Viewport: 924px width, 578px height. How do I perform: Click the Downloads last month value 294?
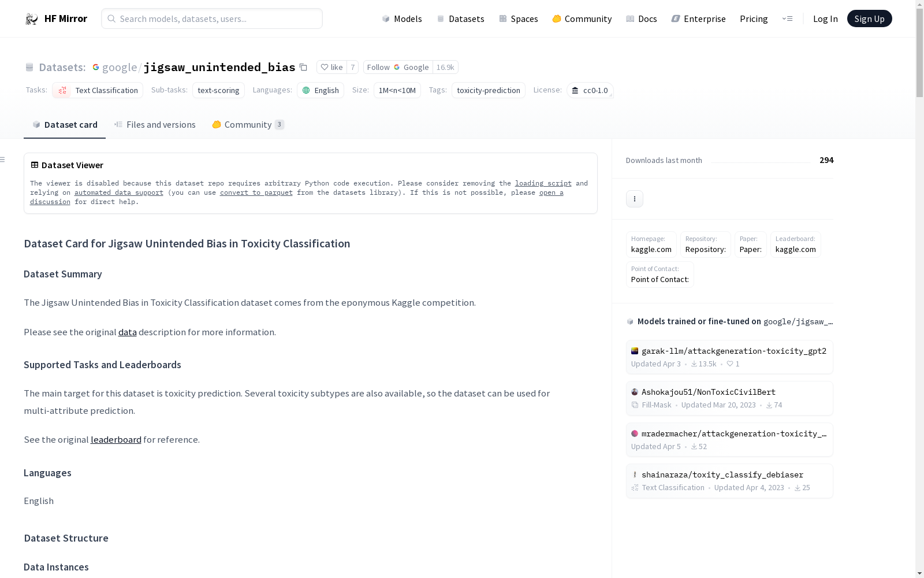click(x=826, y=160)
